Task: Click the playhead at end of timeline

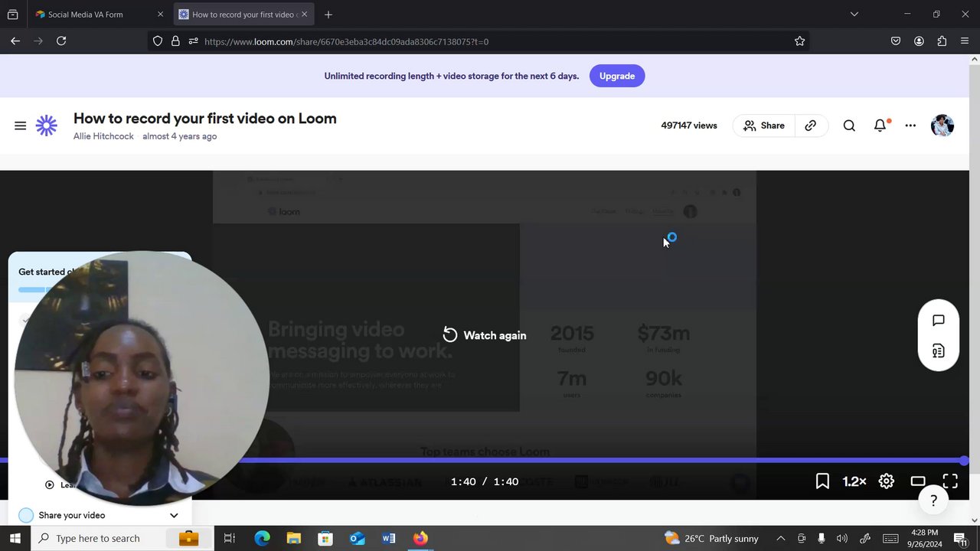Action: (x=964, y=461)
